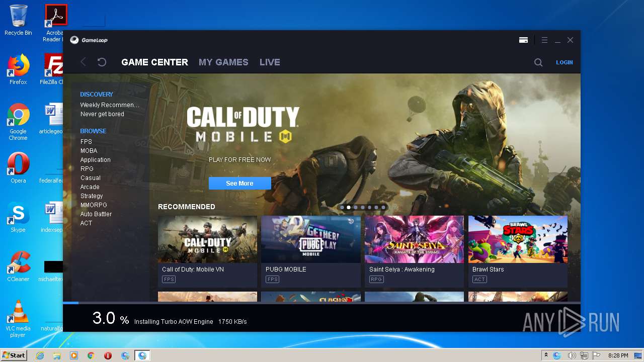Switch to MY GAMES tab
644x362 pixels.
tap(223, 62)
